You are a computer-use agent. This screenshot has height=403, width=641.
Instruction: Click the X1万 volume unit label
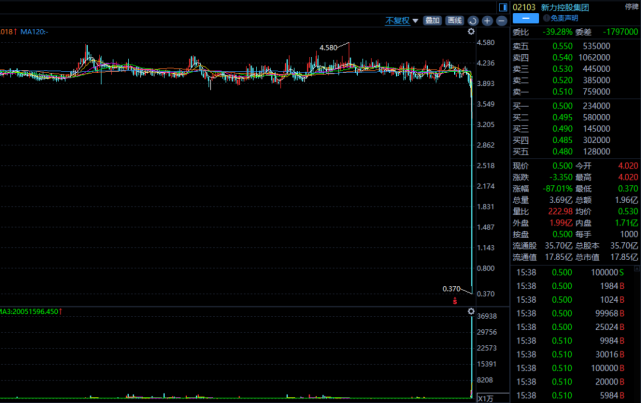pyautogui.click(x=485, y=399)
